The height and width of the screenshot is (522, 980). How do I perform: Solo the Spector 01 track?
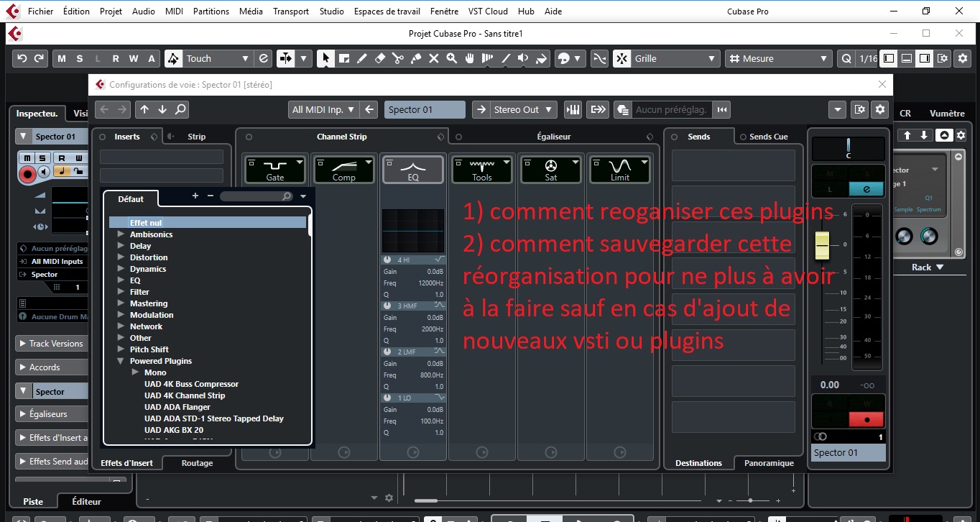[42, 157]
